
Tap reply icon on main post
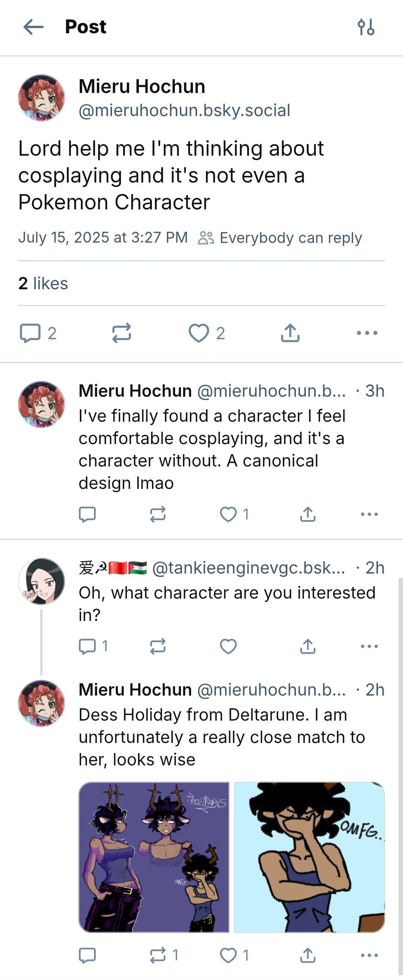pos(31,333)
